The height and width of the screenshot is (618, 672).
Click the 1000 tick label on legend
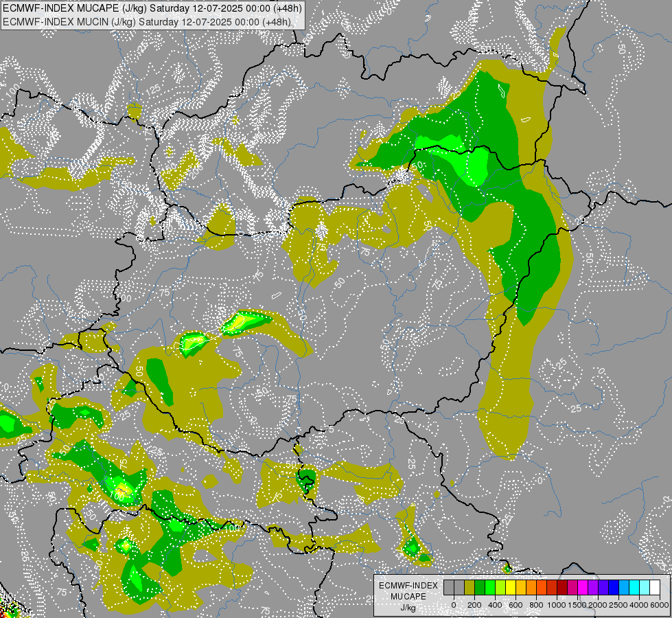557,605
